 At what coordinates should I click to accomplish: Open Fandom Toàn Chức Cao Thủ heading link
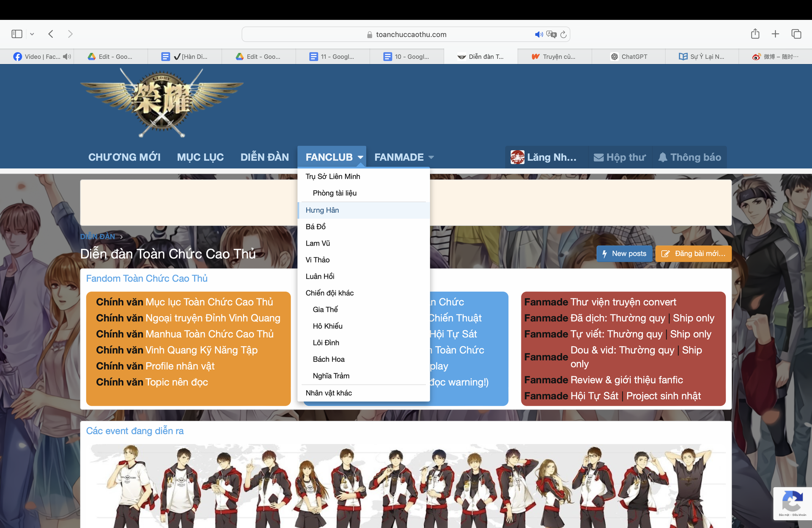pyautogui.click(x=147, y=279)
